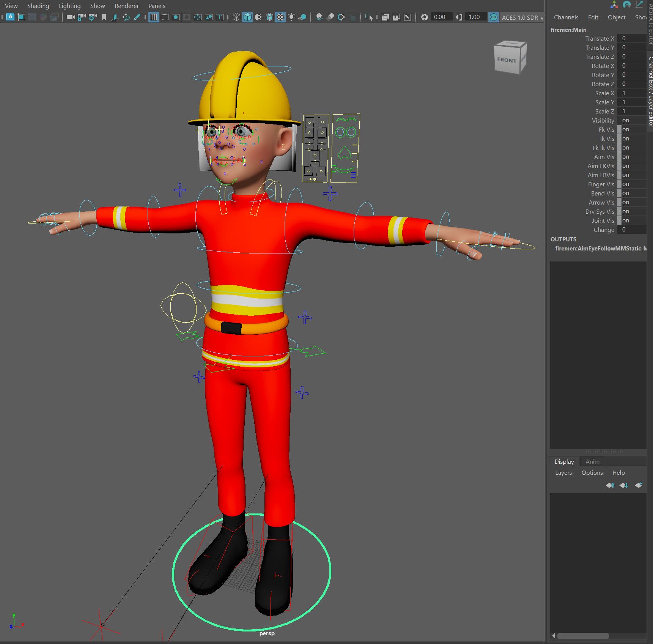Click the 2D pan/zoom icon
This screenshot has width=653, height=644.
coord(126,17)
